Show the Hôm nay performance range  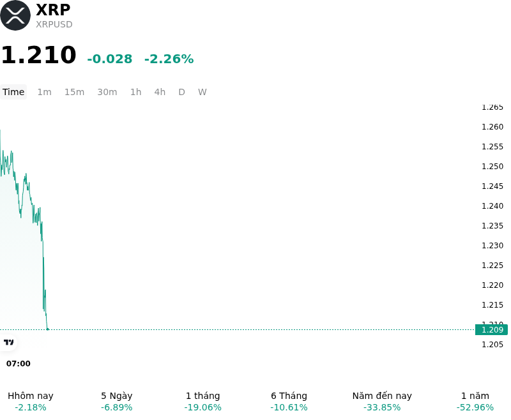pyautogui.click(x=31, y=401)
